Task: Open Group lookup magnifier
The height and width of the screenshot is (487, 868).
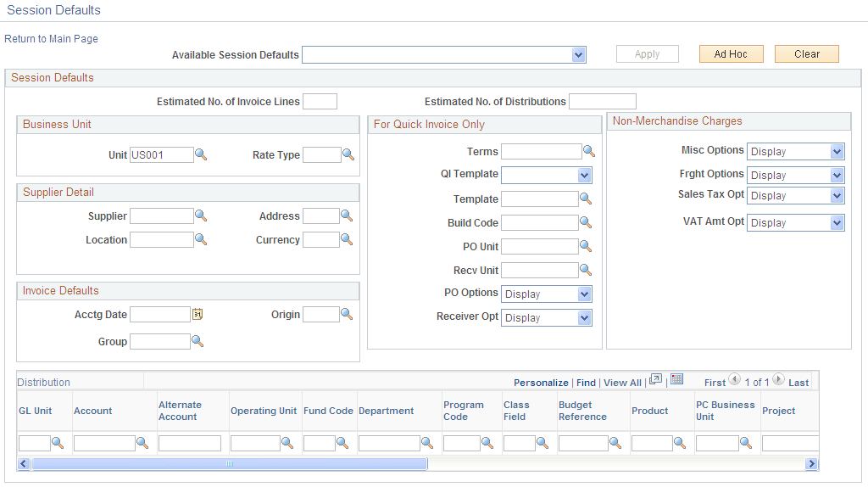Action: click(198, 341)
